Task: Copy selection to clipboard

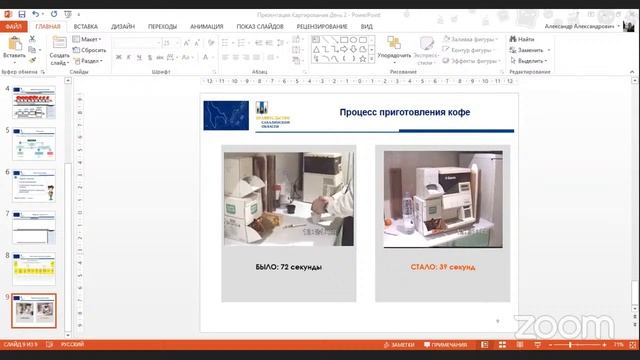Action: pos(32,49)
